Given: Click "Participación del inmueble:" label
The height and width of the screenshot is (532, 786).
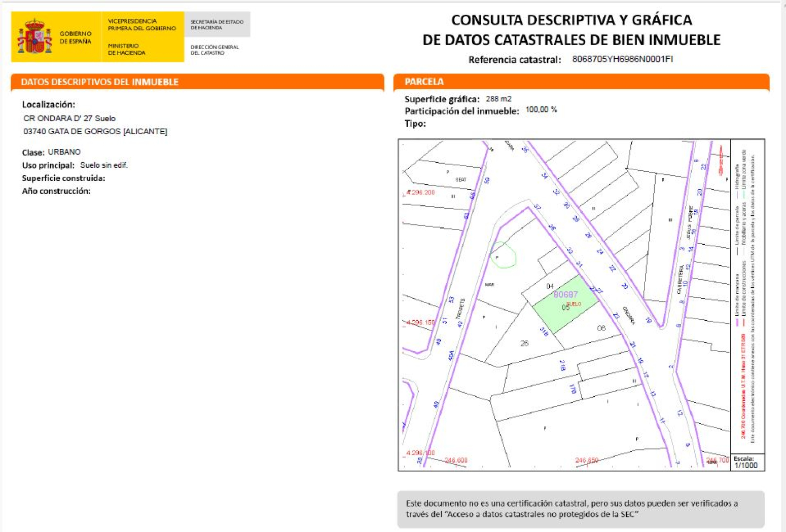Looking at the screenshot, I should click(x=462, y=111).
